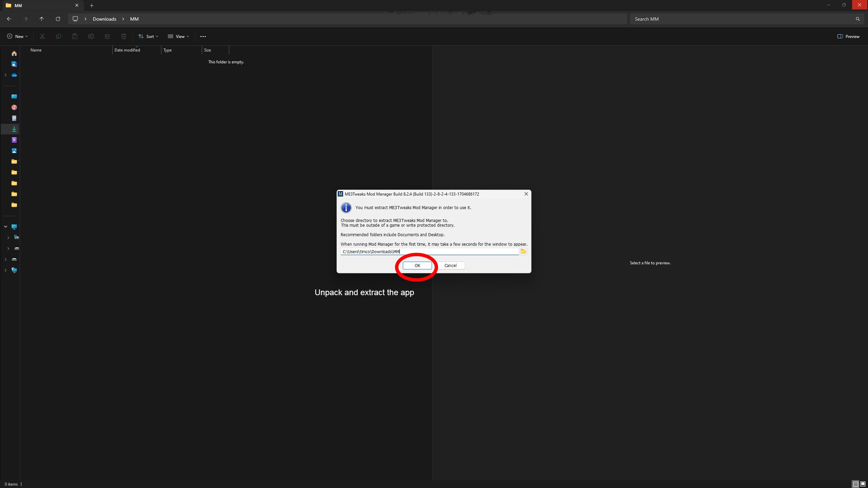The image size is (868, 488).
Task: Open the New item dropdown
Action: (17, 37)
